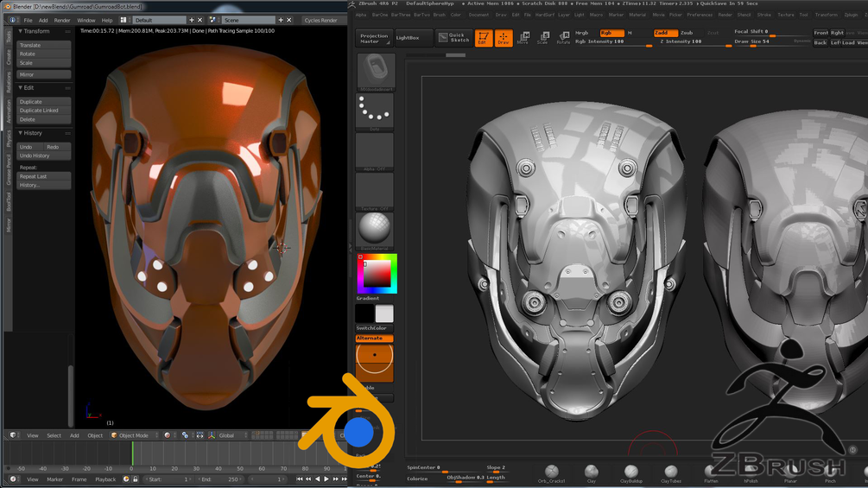This screenshot has width=868, height=488.
Task: Toggle the timeline lock icon
Action: [135, 479]
